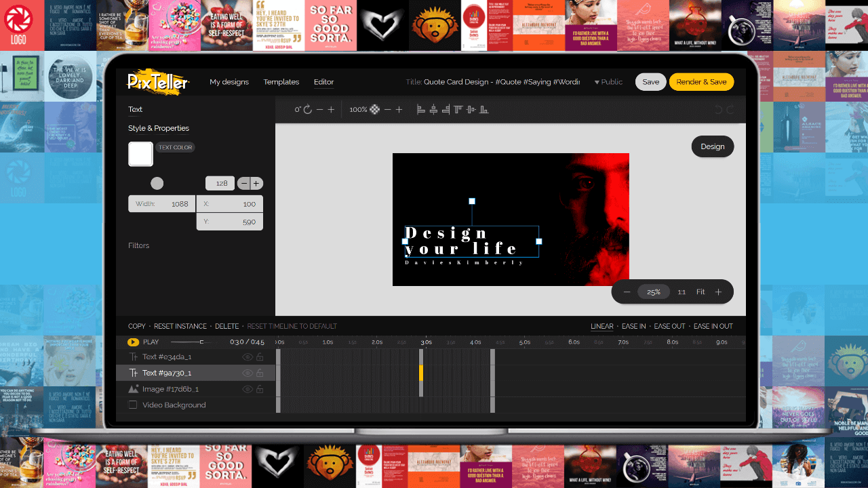Viewport: 868px width, 488px height.
Task: Expand the Filters section
Action: 138,245
